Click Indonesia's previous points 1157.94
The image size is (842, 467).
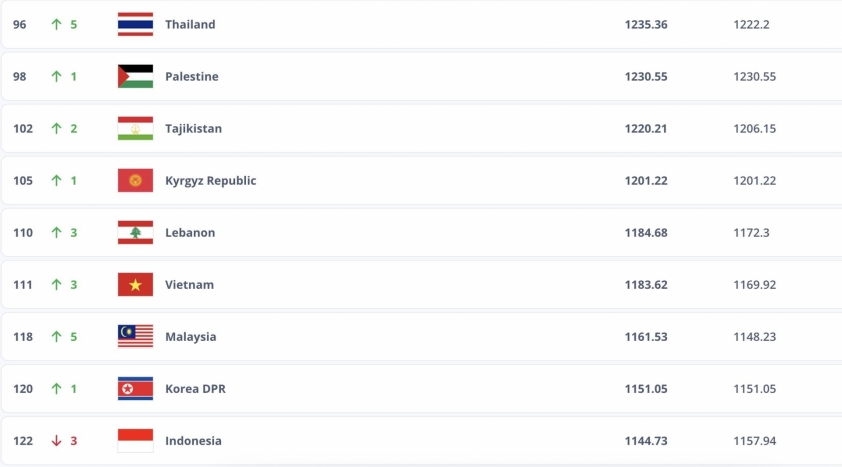point(754,440)
